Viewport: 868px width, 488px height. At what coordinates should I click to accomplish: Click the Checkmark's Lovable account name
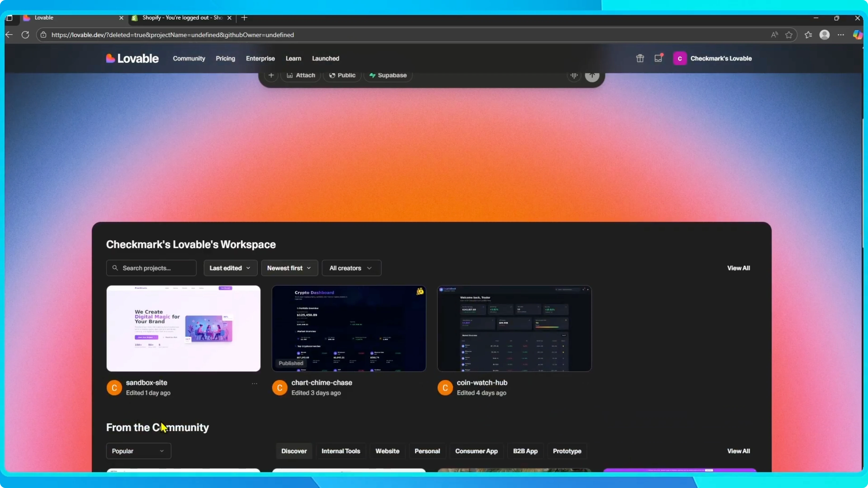click(721, 58)
